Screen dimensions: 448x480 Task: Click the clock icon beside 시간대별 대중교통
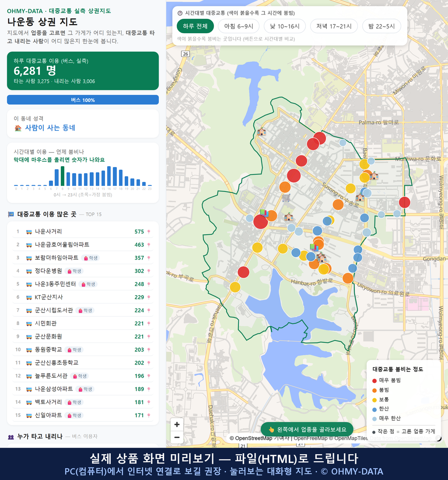180,13
